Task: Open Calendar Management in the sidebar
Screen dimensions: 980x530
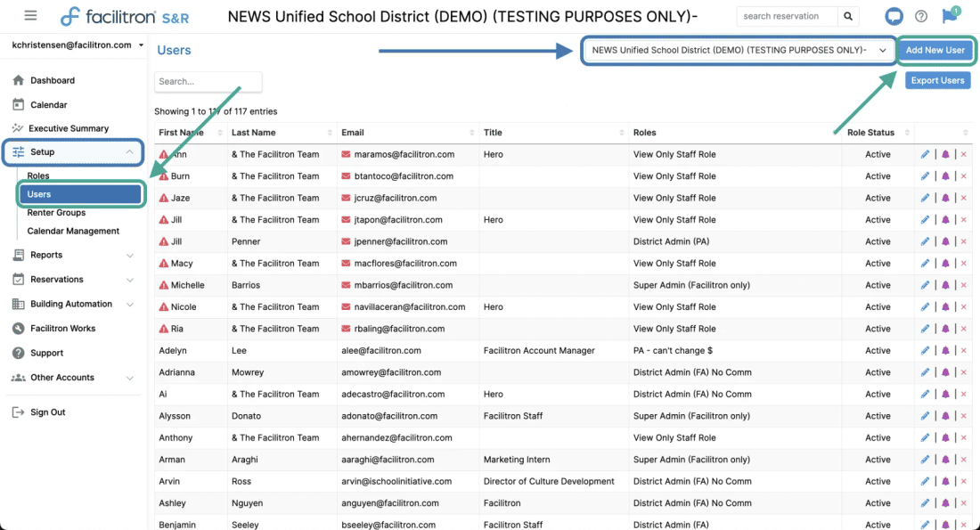Action: pos(73,231)
